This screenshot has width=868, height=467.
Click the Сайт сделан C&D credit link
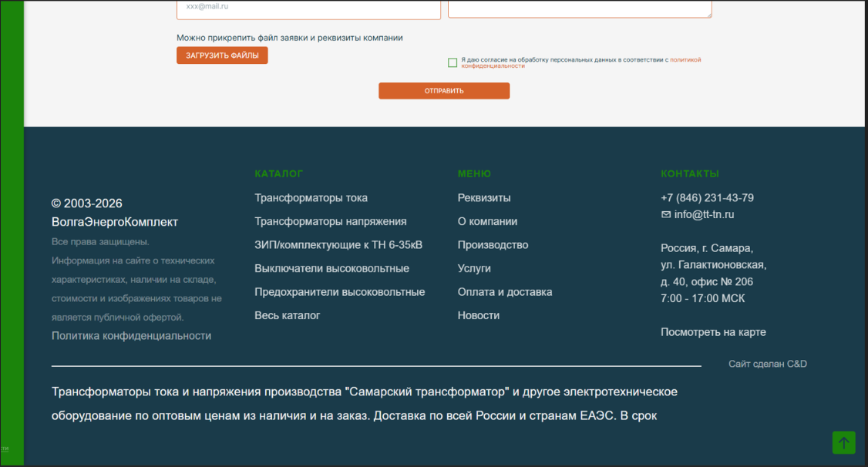(x=767, y=364)
